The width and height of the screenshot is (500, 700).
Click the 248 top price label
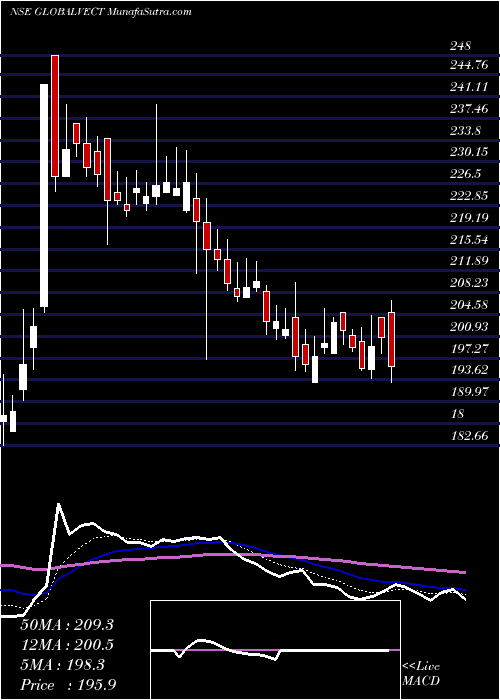click(x=461, y=46)
